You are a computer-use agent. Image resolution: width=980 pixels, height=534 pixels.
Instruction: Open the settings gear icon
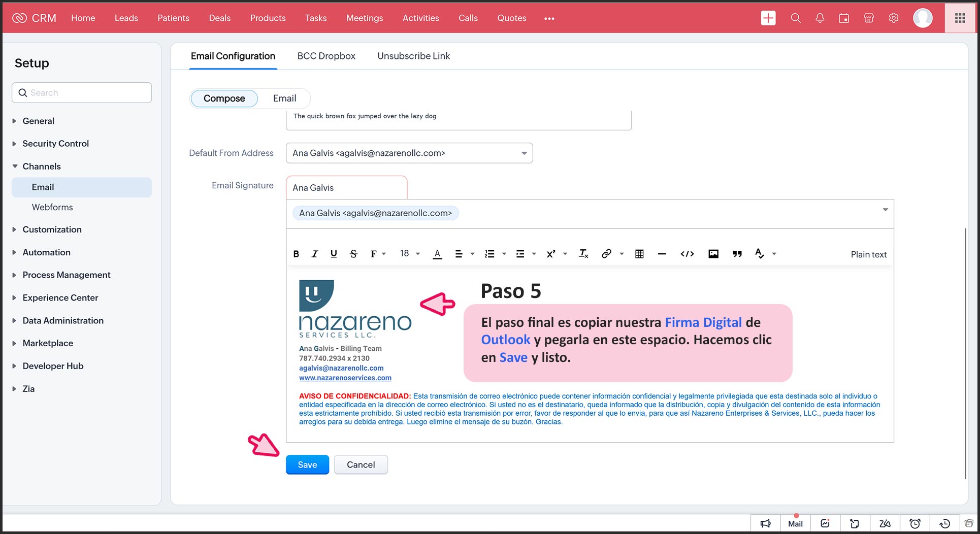(x=894, y=18)
